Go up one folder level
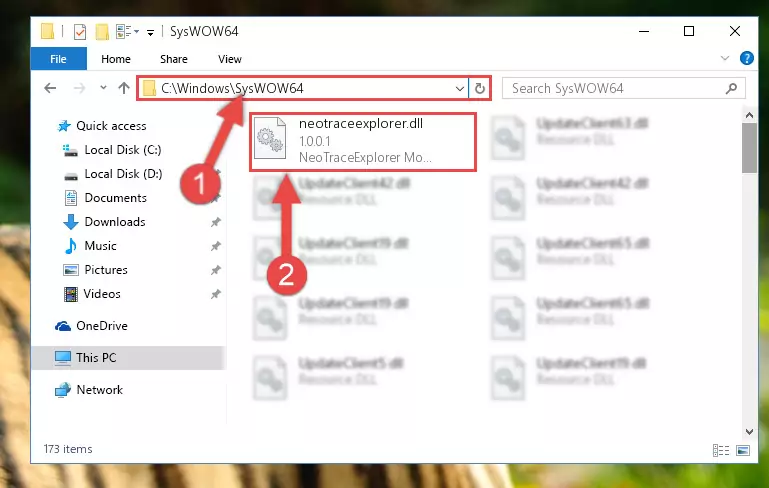Screen dimensions: 769x488 tap(124, 88)
